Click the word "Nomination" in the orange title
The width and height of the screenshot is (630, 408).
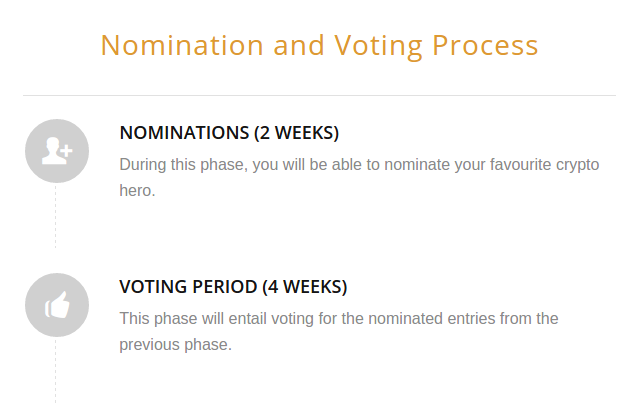click(x=182, y=45)
